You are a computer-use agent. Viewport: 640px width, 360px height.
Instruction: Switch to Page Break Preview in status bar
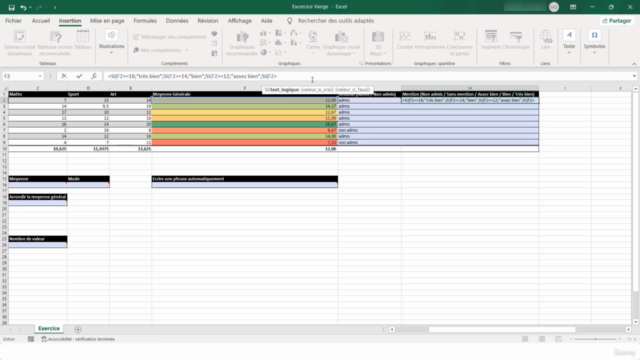[558, 339]
